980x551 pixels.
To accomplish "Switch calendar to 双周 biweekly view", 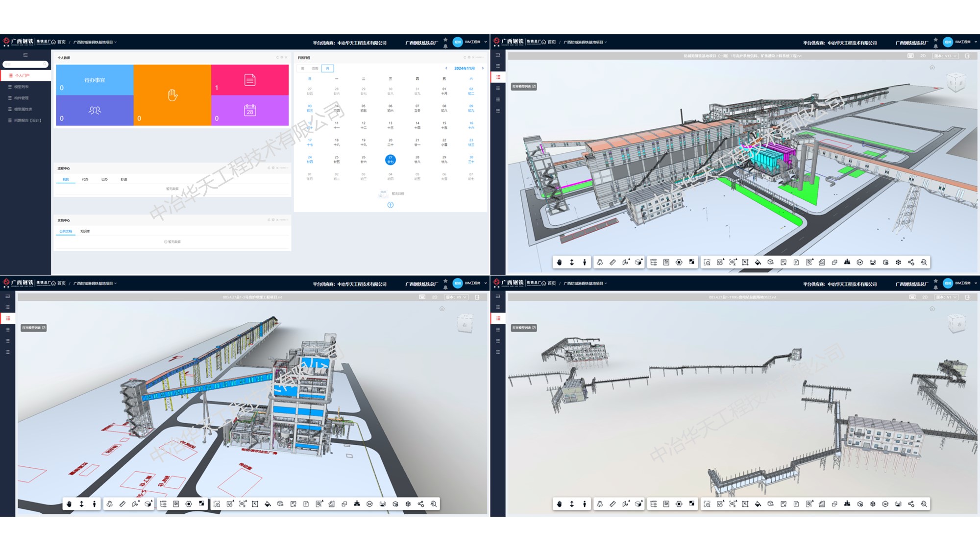I will tap(315, 69).
